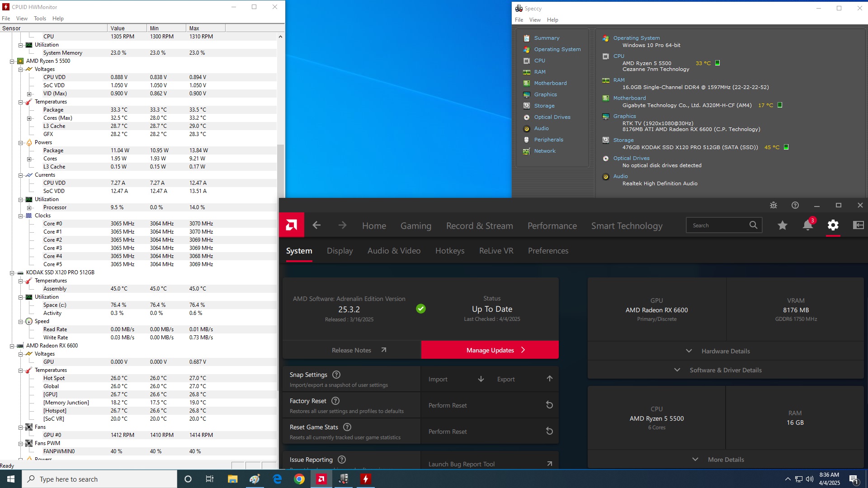Open the favorites star icon in Adrenalin
This screenshot has height=488, width=868.
783,225
